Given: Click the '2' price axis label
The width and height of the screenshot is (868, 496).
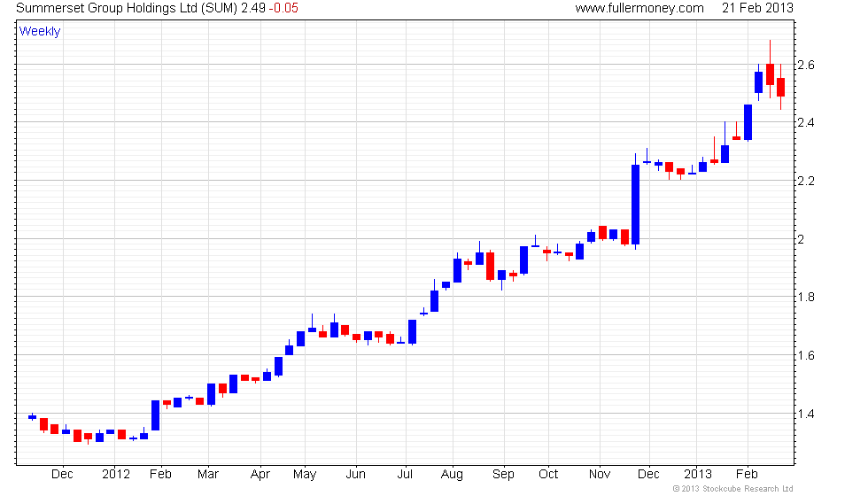Looking at the screenshot, I should click(801, 239).
